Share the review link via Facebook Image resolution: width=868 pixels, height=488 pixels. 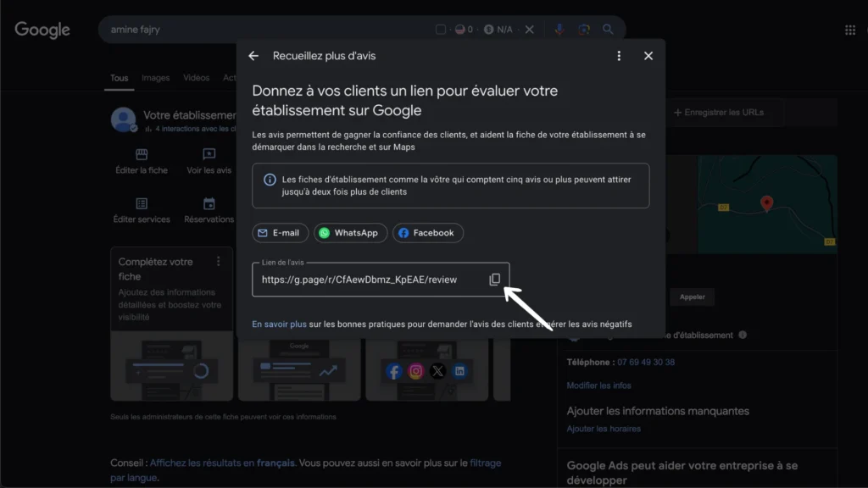427,233
